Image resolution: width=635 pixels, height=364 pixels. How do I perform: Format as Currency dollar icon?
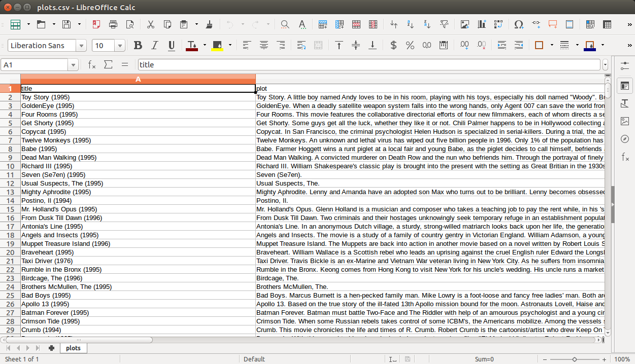point(393,46)
